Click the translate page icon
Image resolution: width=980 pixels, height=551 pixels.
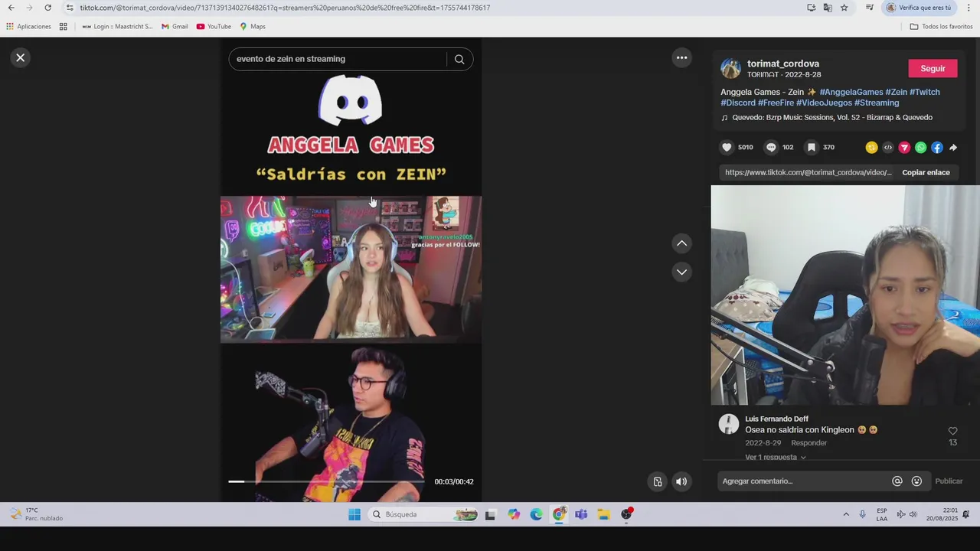click(828, 8)
